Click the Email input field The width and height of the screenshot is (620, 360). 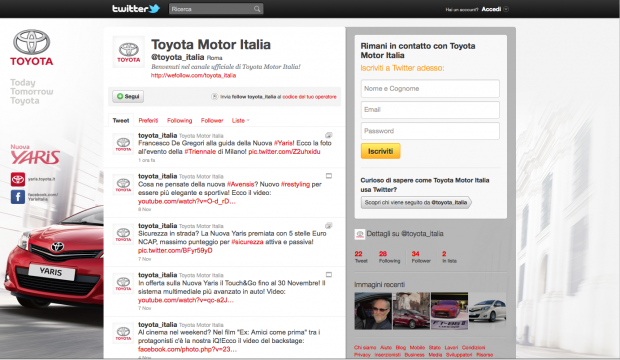click(x=430, y=110)
